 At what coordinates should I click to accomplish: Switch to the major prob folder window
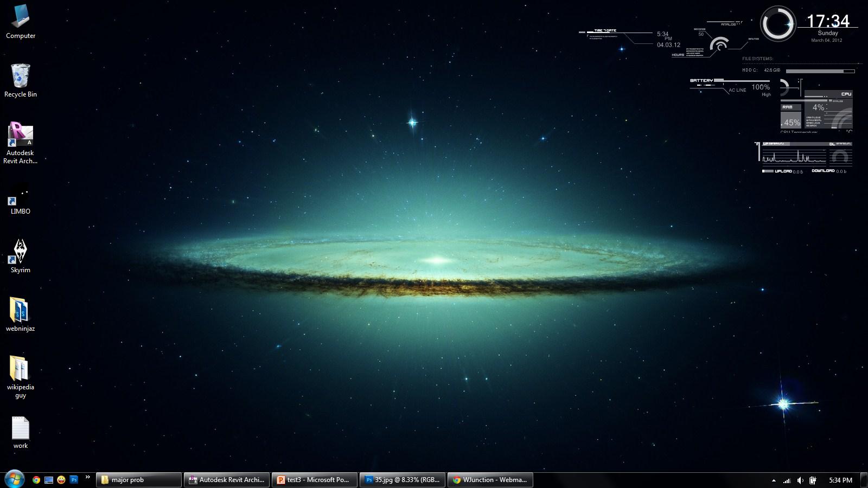click(x=139, y=480)
